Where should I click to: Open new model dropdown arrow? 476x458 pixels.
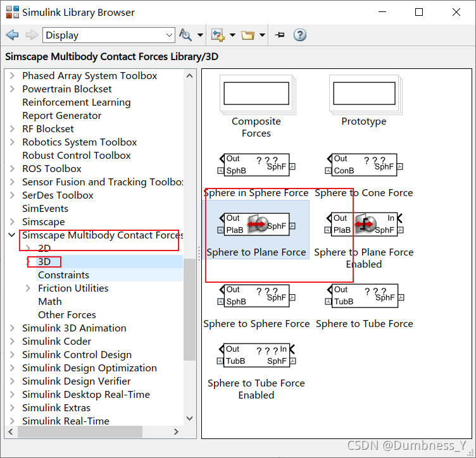tap(232, 35)
